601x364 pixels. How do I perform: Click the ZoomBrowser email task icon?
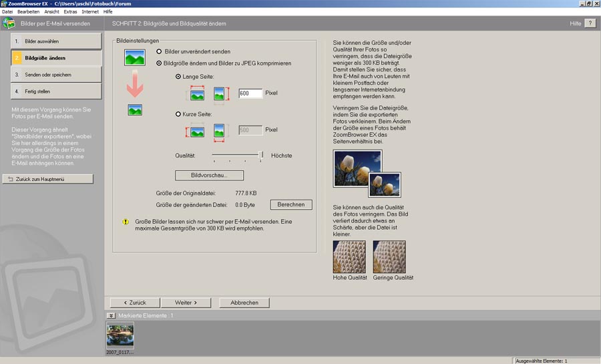[9, 23]
